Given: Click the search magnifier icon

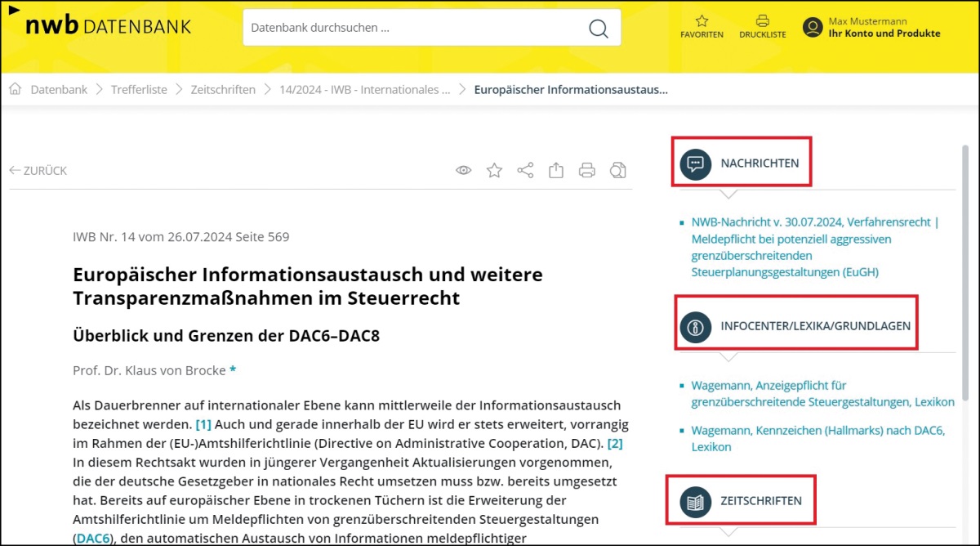Looking at the screenshot, I should (x=598, y=28).
